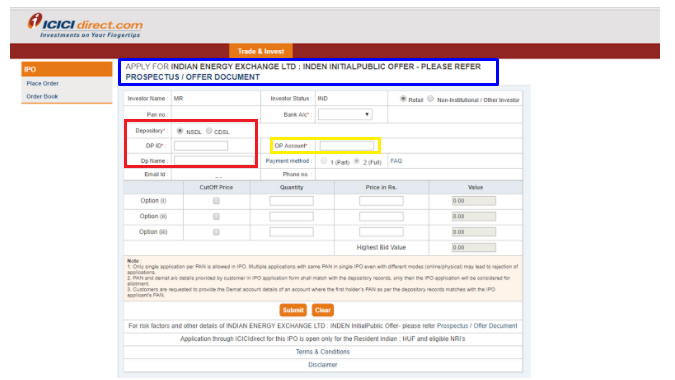Submit the IPO application form
This screenshot has height=380, width=675.
(293, 310)
